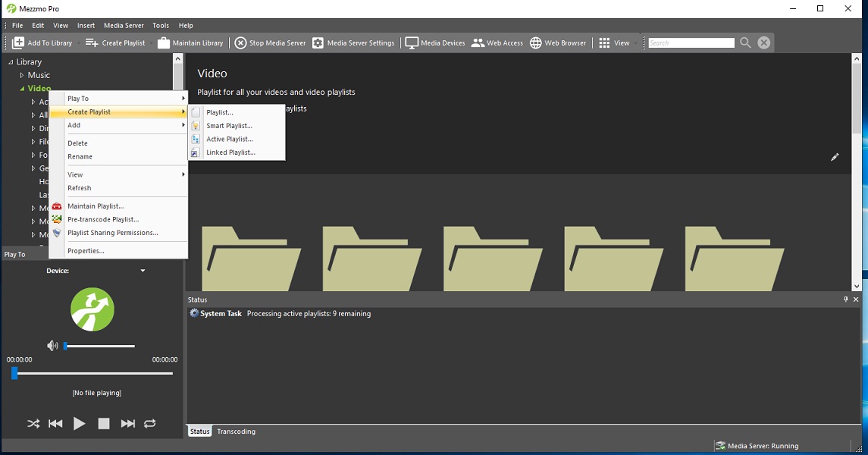Click the playback position slider

point(92,374)
